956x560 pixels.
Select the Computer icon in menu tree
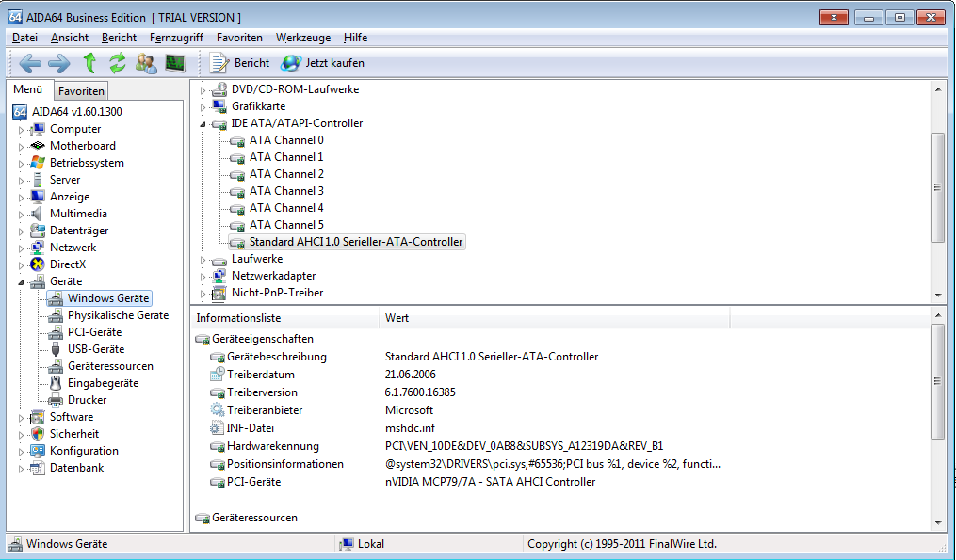38,129
